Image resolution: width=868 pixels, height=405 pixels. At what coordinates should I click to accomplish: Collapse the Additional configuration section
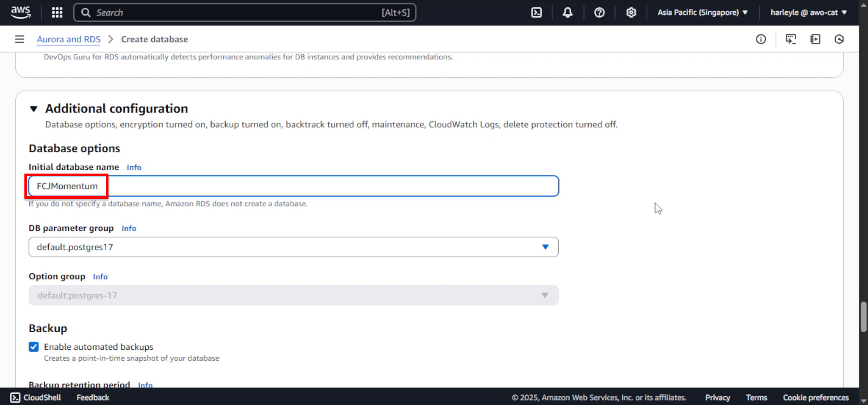pos(33,109)
